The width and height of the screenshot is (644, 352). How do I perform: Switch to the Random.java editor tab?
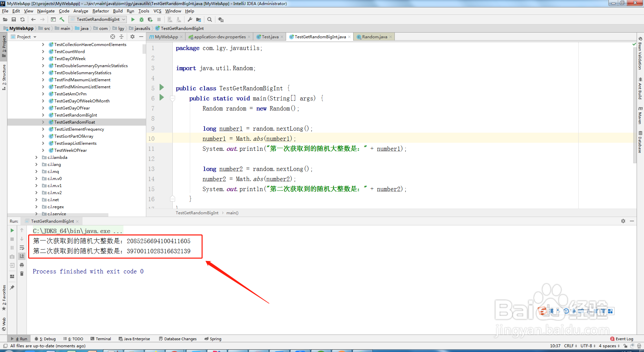tap(374, 37)
